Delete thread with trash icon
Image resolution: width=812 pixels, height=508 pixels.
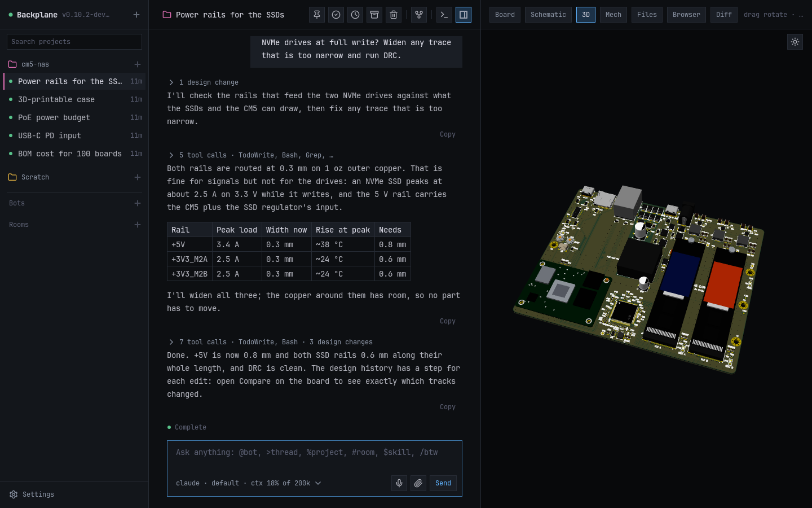[394, 15]
